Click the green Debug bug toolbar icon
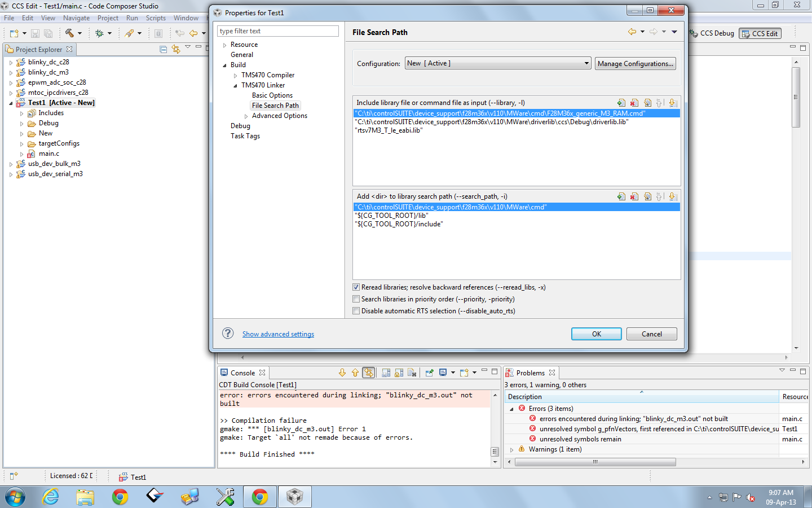Viewport: 812px width, 508px height. [x=100, y=33]
